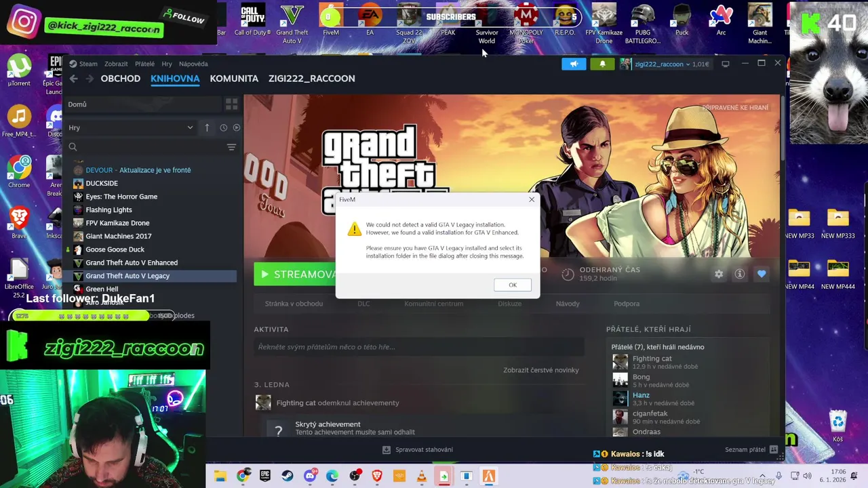Select Giant Machines 2017 in library

119,236
